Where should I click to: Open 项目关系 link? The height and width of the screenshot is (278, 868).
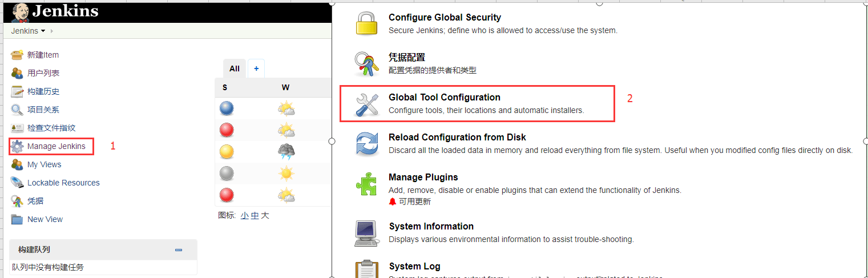click(43, 110)
